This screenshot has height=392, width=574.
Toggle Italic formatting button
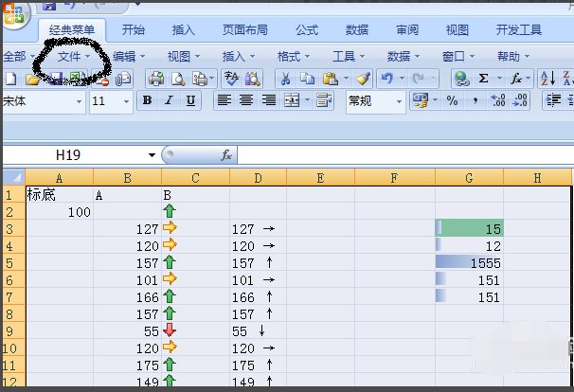coord(169,100)
